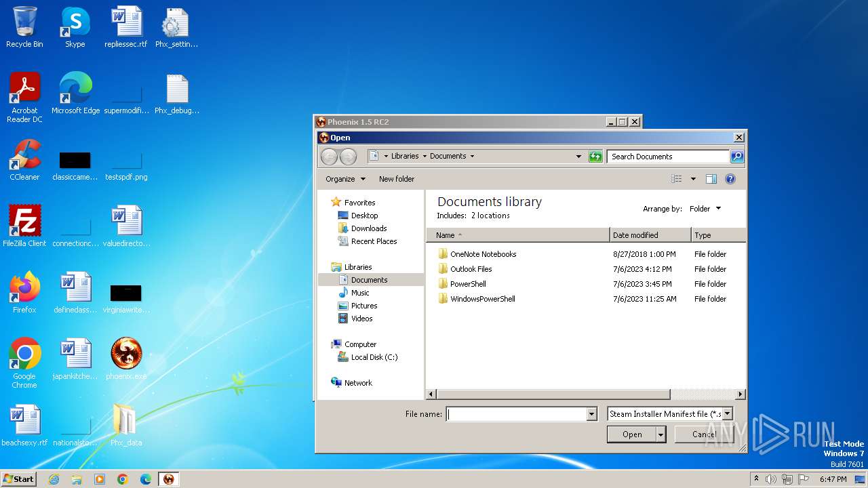Expand address bar history dropdown
Image resolution: width=868 pixels, height=488 pixels.
(578, 157)
